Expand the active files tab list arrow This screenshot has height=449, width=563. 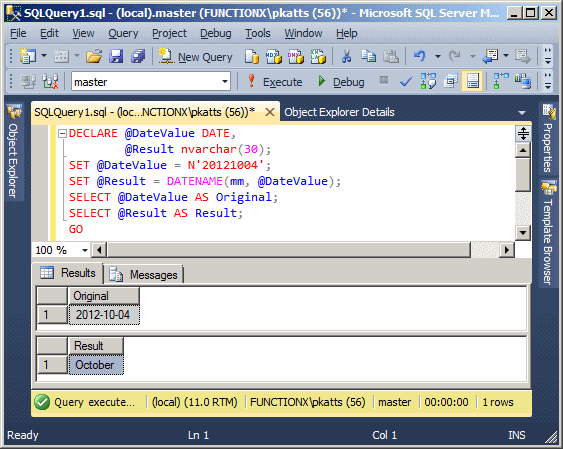click(x=522, y=113)
